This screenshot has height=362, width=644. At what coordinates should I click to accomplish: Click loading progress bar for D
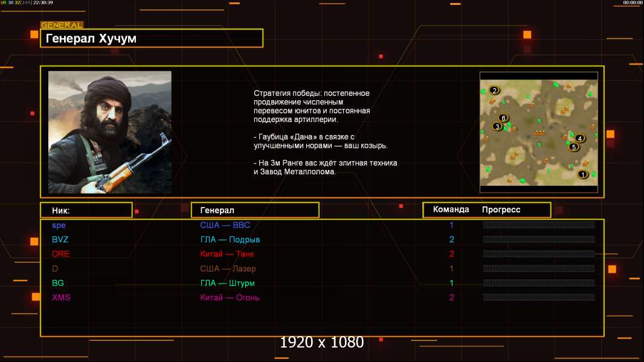click(539, 268)
